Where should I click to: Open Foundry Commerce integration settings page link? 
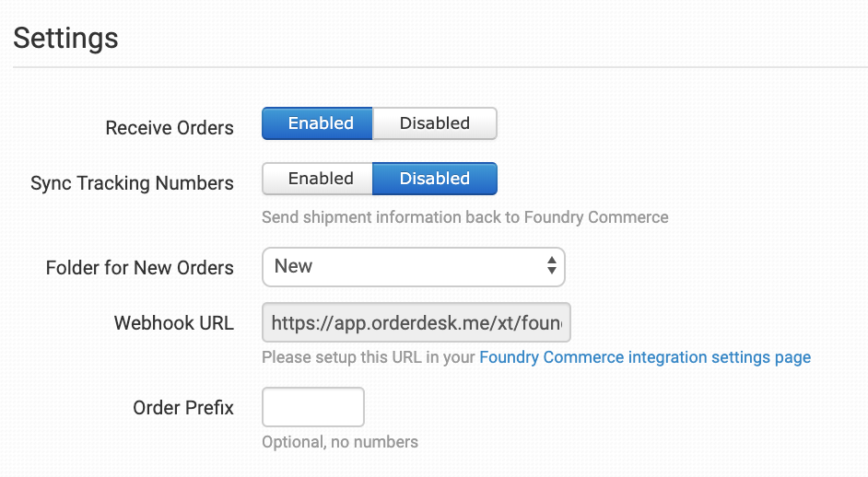tap(645, 357)
